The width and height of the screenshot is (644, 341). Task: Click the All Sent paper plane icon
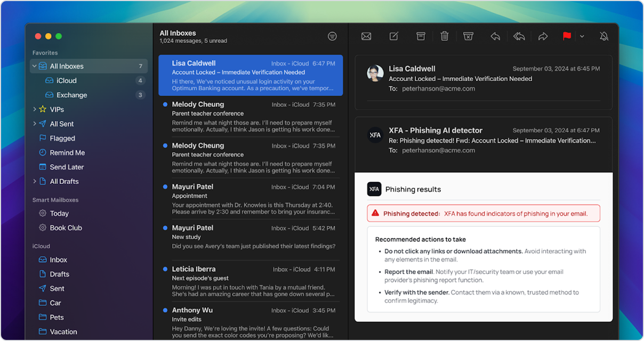pyautogui.click(x=43, y=124)
